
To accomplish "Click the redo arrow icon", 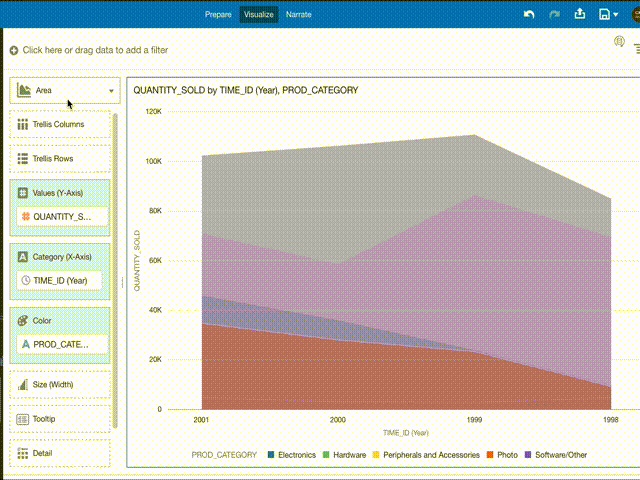I will (554, 14).
